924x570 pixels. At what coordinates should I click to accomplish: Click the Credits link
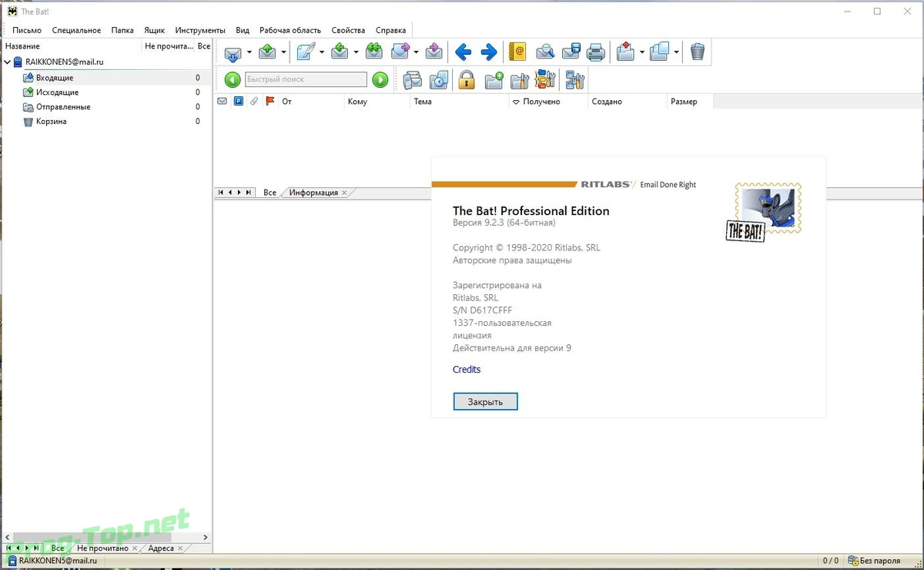(467, 370)
